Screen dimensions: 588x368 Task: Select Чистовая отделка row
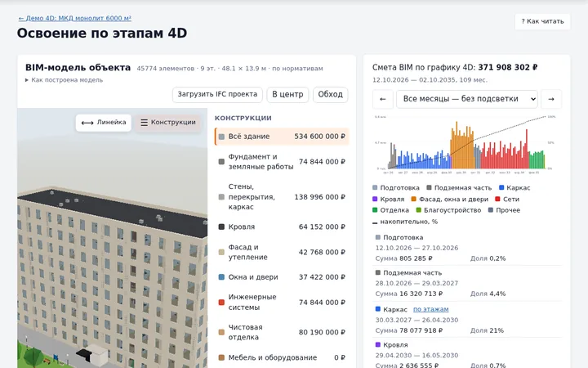[x=282, y=332]
